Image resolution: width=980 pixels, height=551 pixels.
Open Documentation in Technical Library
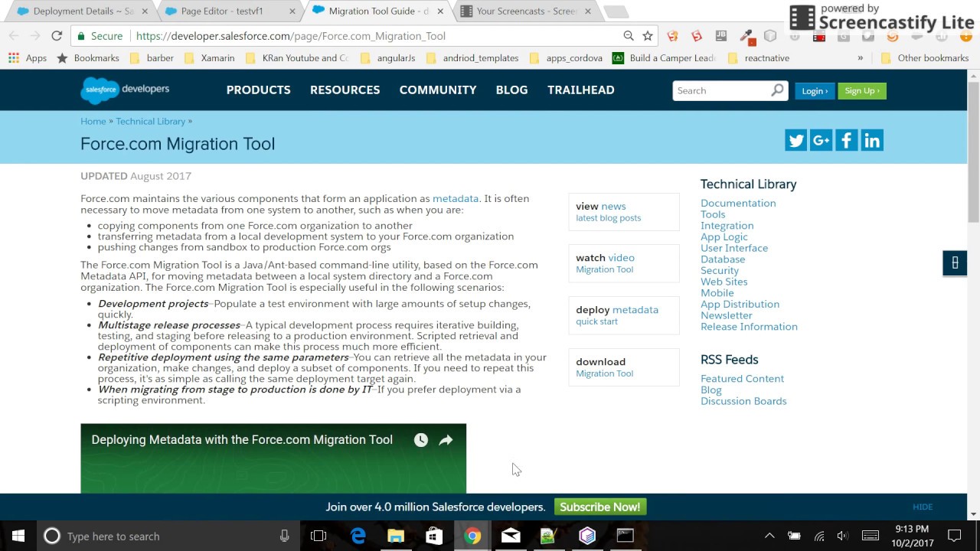[738, 203]
